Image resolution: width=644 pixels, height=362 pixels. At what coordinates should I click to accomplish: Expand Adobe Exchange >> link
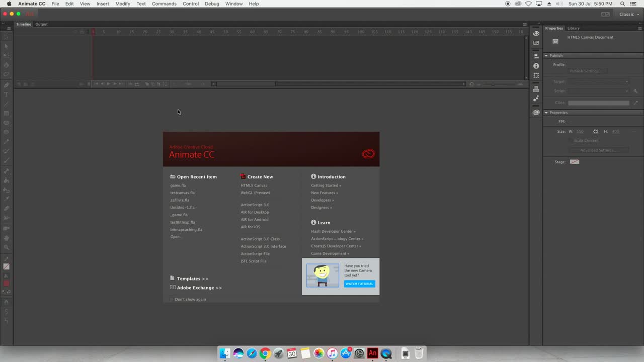coord(199,288)
